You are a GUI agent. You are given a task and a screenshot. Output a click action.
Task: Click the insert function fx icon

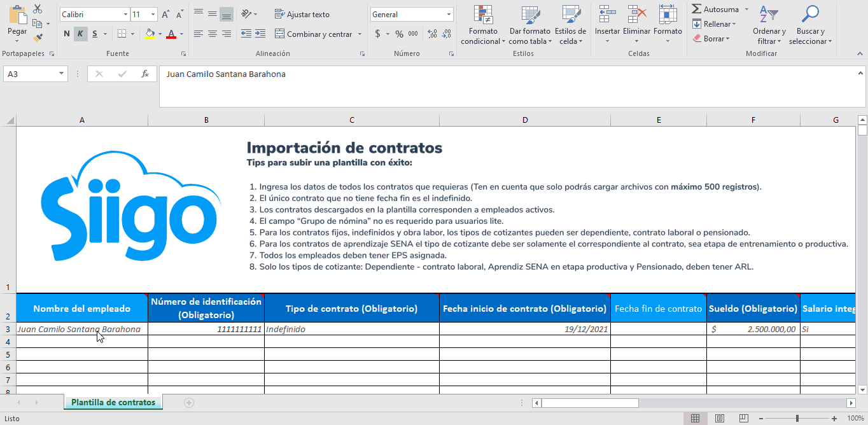[x=145, y=74]
